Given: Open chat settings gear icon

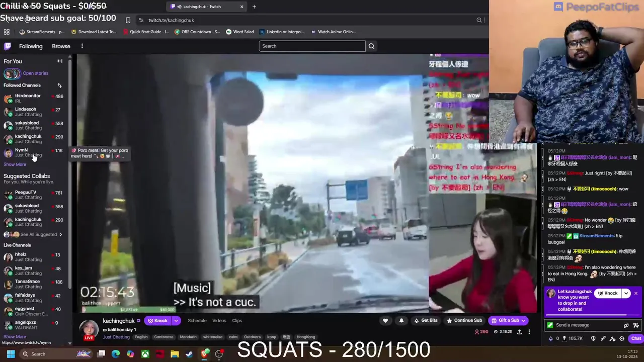Looking at the screenshot, I should pyautogui.click(x=621, y=338).
